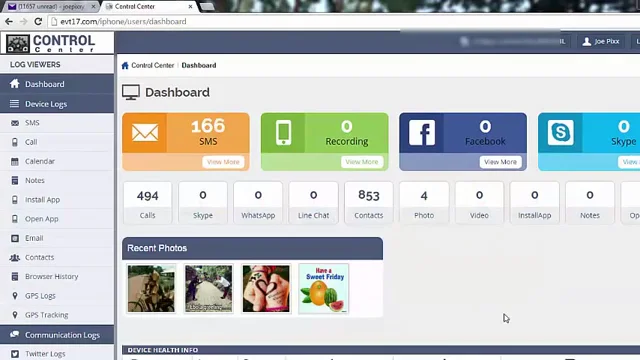Click the Email icon in sidebar

coord(15,238)
